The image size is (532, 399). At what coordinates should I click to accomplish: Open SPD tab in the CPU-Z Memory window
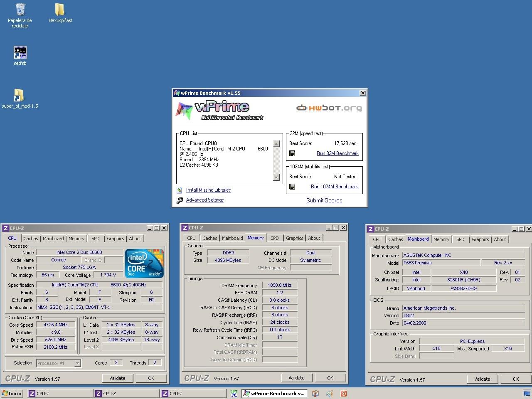point(275,238)
